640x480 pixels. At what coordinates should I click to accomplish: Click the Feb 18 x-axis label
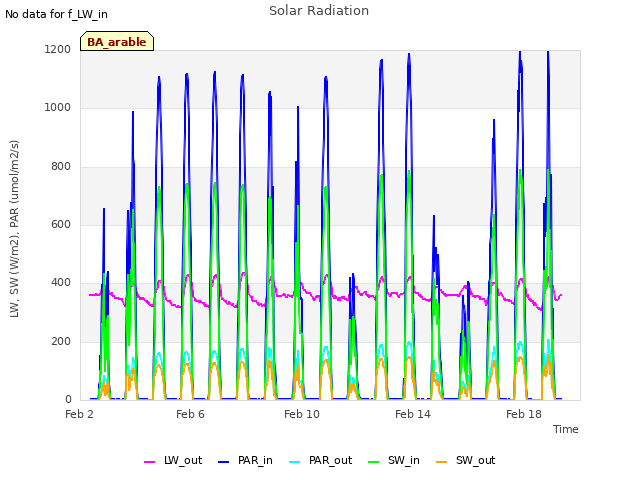524,414
